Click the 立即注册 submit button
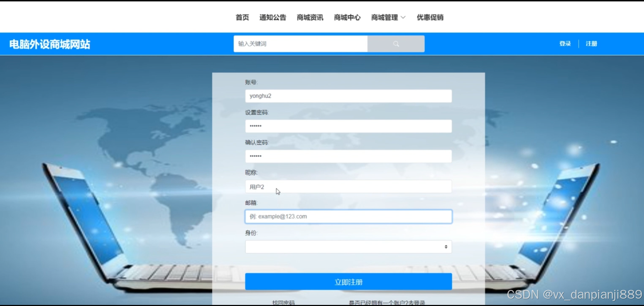This screenshot has width=644, height=306. point(348,282)
